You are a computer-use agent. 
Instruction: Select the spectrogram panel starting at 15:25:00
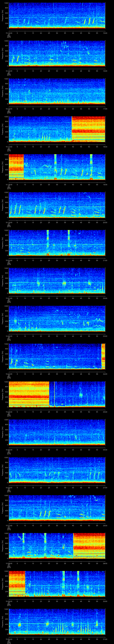57,432
